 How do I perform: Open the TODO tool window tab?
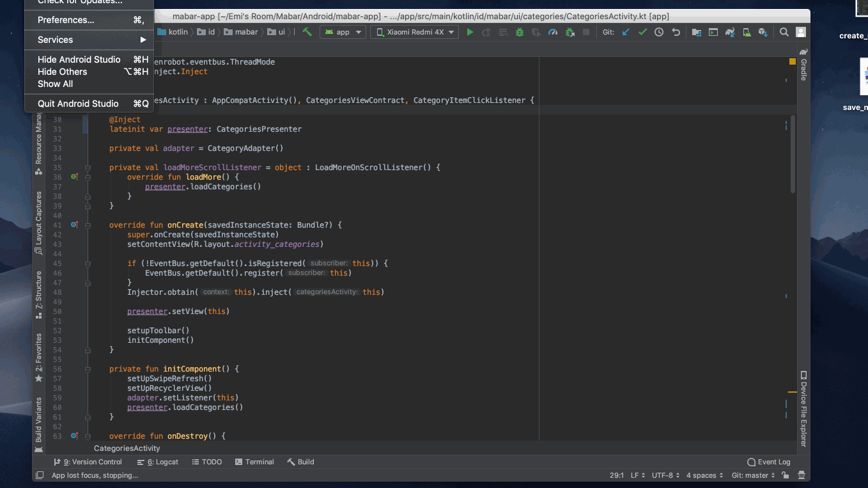click(206, 462)
